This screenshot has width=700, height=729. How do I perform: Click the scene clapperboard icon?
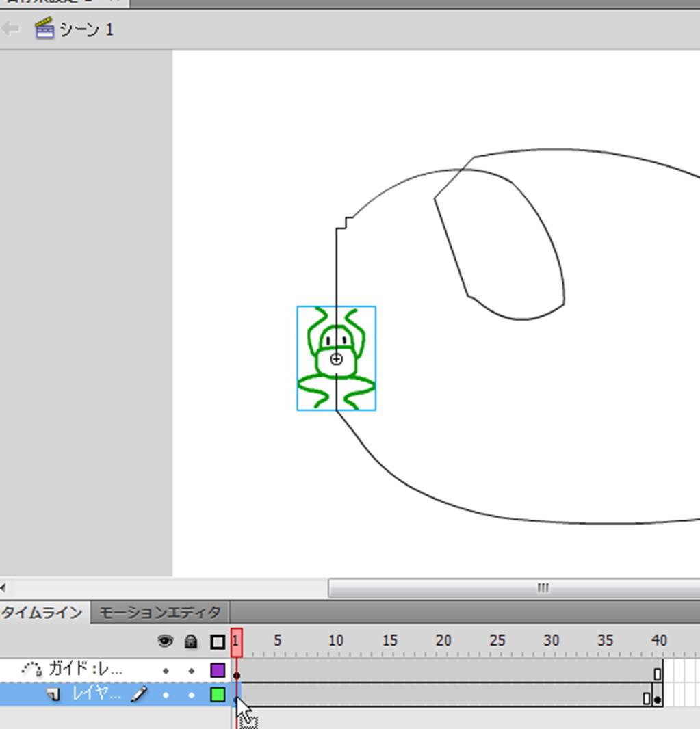tap(44, 29)
